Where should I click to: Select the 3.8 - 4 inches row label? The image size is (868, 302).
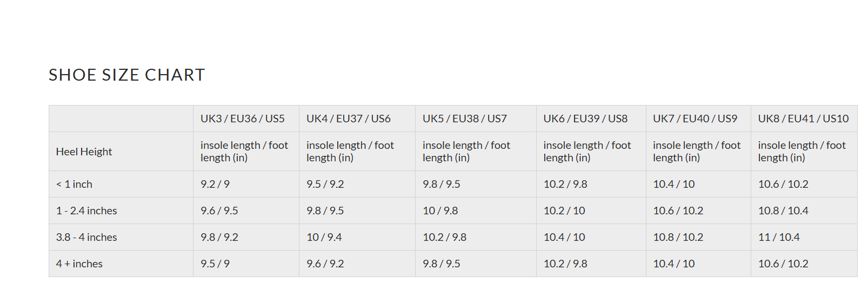86,237
